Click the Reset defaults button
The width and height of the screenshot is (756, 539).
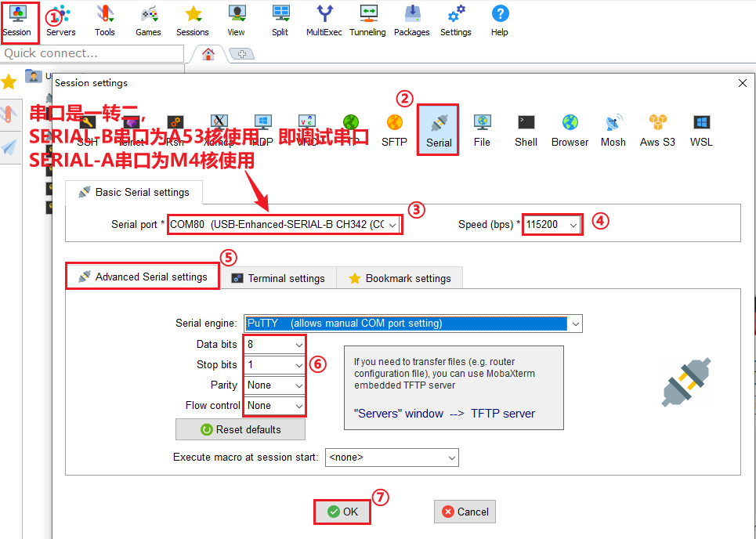pos(240,429)
